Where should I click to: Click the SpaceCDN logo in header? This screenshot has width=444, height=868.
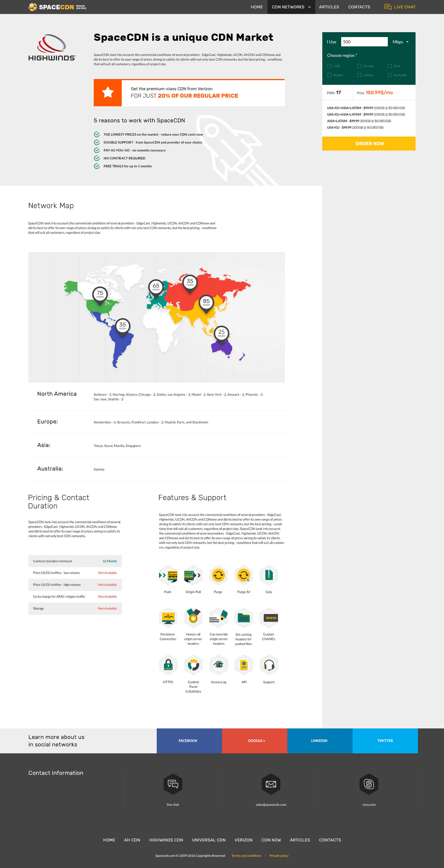(57, 7)
